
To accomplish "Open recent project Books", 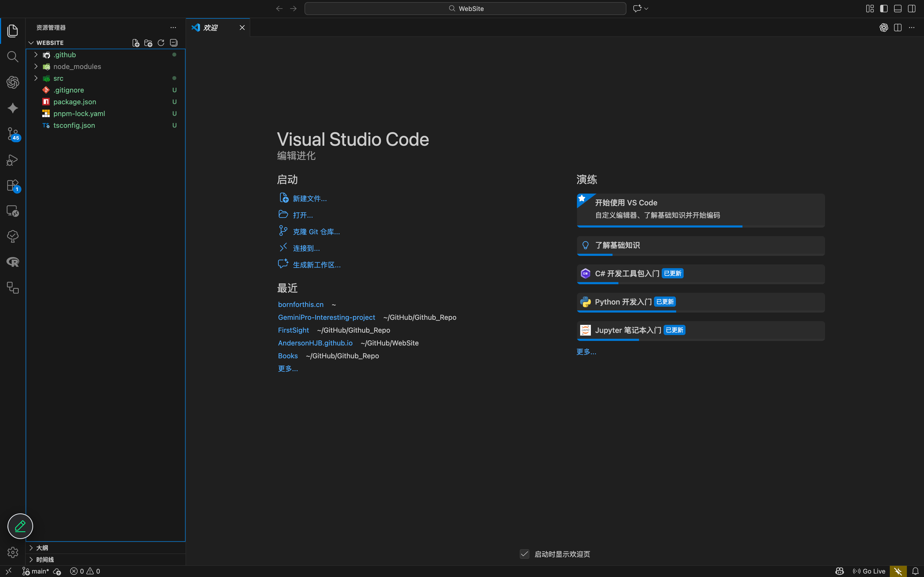I will pos(288,356).
